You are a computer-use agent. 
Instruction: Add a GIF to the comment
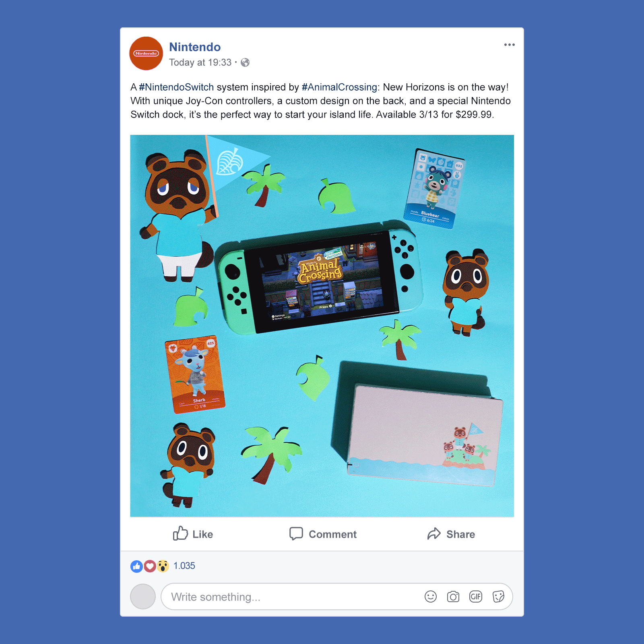pyautogui.click(x=476, y=597)
